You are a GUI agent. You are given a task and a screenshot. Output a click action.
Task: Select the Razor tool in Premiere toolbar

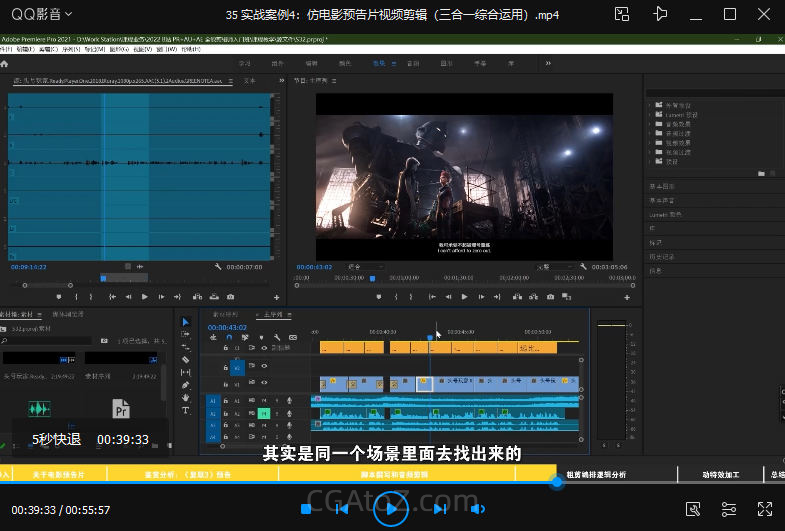(x=186, y=360)
